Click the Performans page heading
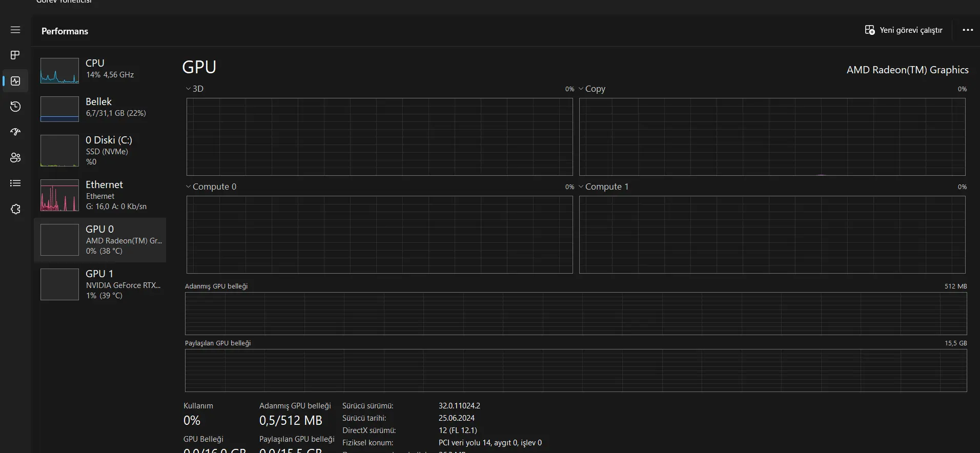The image size is (980, 453). (65, 31)
